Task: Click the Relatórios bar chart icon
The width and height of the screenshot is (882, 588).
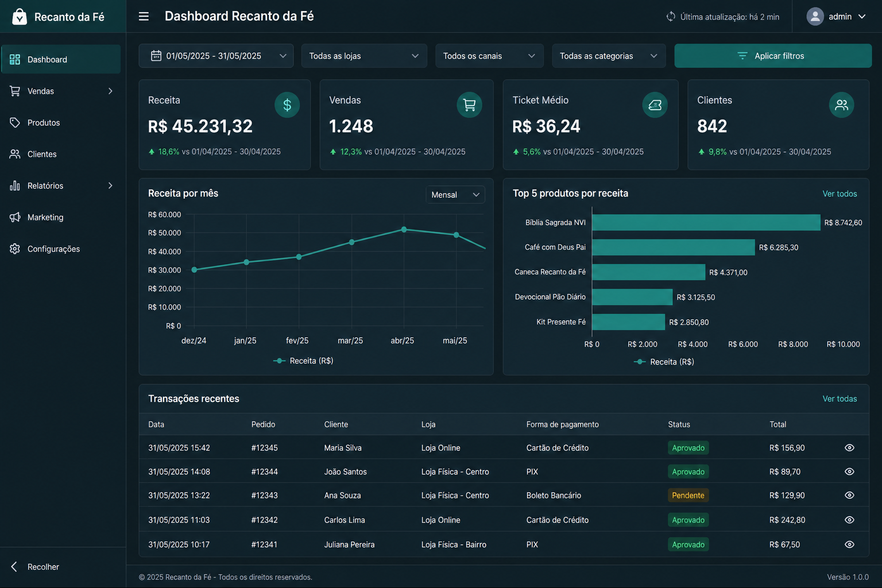Action: [x=15, y=185]
